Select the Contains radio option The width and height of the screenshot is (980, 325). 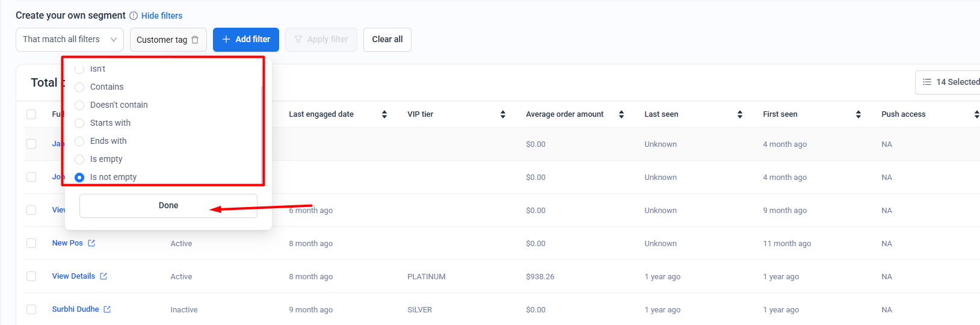[x=79, y=87]
